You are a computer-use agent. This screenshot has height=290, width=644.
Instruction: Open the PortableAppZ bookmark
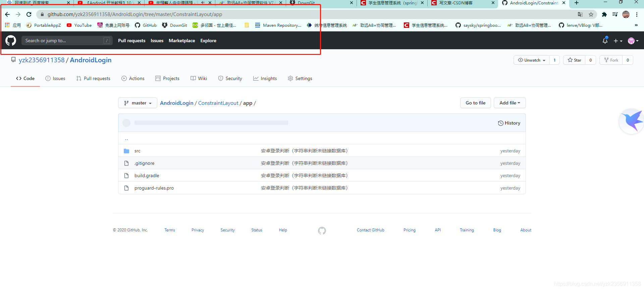point(44,25)
